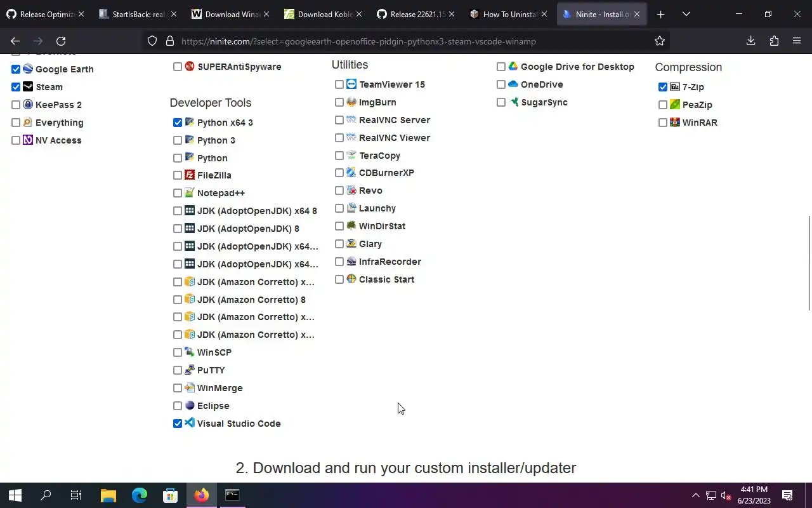The height and width of the screenshot is (508, 812).
Task: Open the Firefox downloads panel
Action: (x=750, y=41)
